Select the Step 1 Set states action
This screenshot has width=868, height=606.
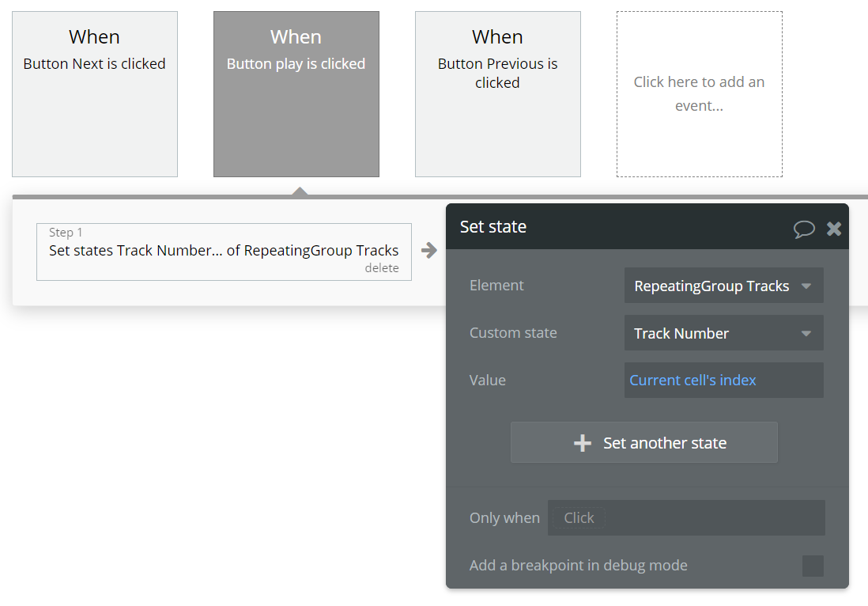[224, 251]
